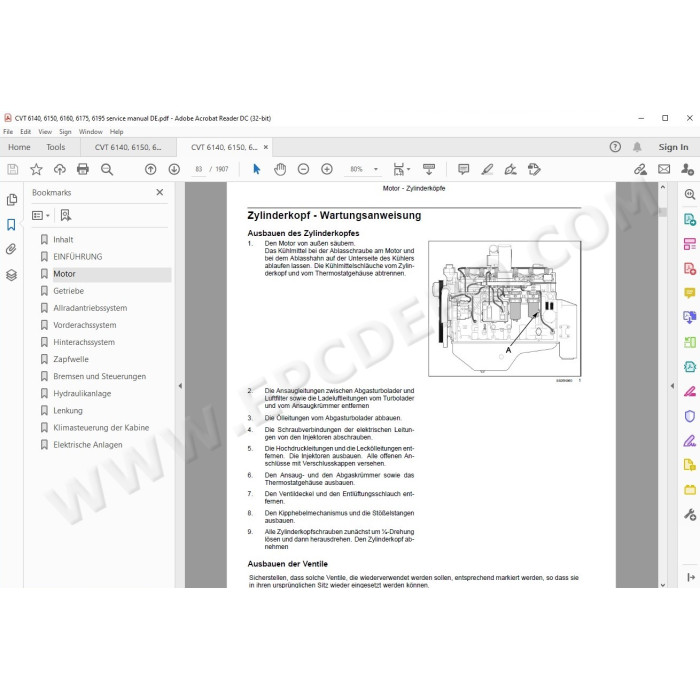Open the Edit menu

(x=25, y=132)
